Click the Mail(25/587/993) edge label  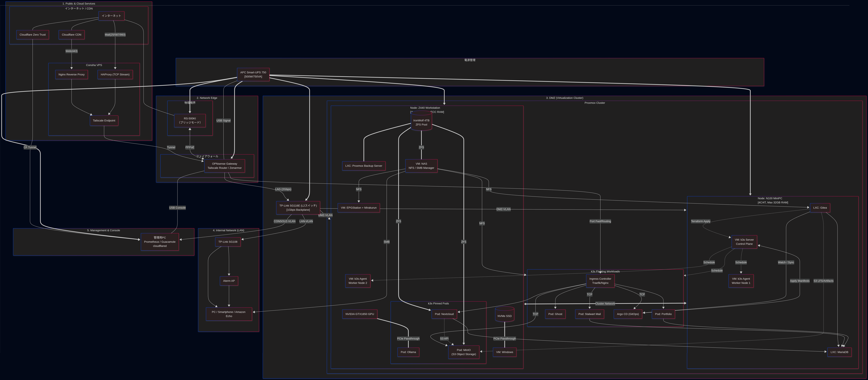(x=115, y=35)
